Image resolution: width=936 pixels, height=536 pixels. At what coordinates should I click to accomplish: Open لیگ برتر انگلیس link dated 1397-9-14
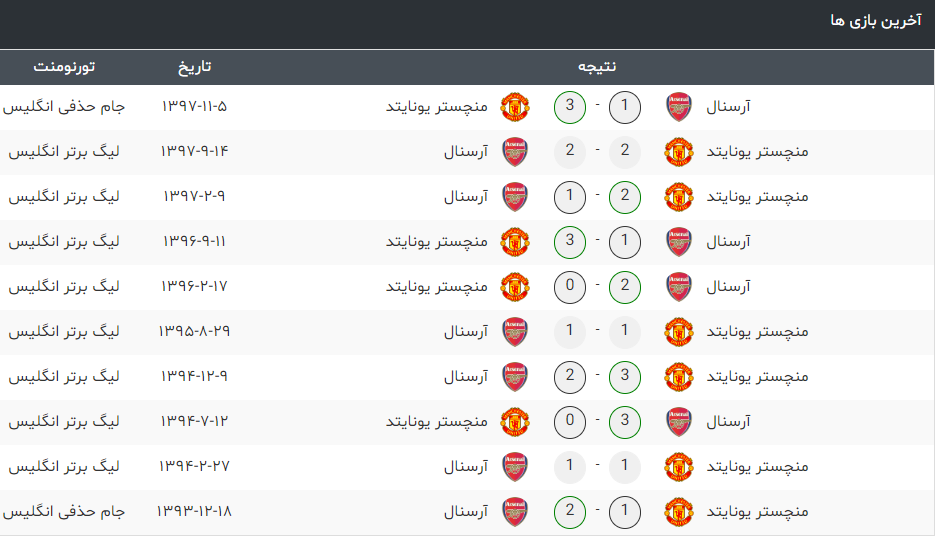tap(64, 152)
